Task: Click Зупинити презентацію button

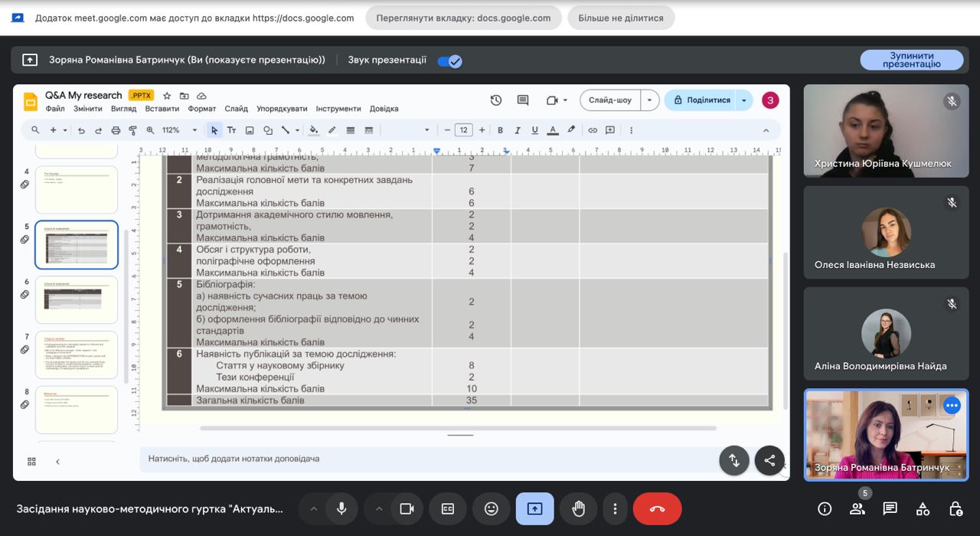Action: [911, 60]
